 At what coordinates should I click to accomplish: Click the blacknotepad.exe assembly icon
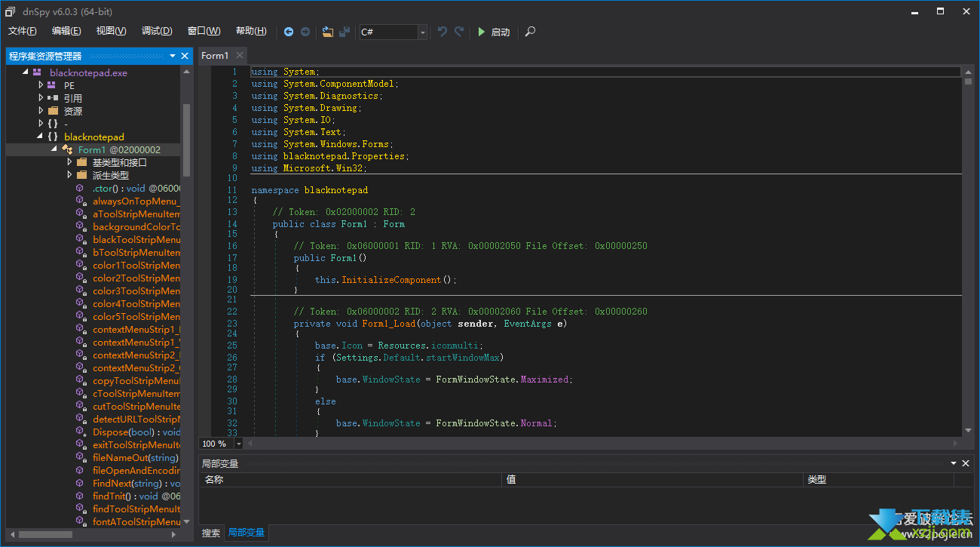tap(37, 72)
